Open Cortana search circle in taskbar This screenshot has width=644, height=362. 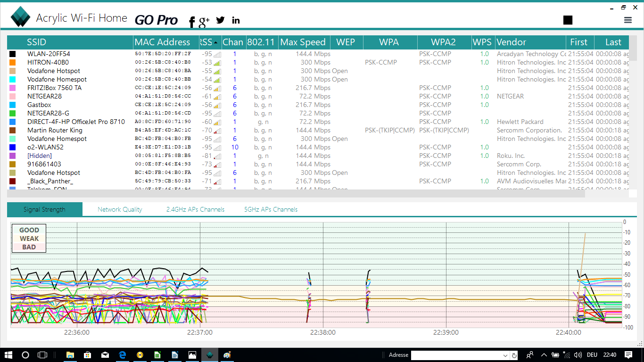click(x=25, y=355)
